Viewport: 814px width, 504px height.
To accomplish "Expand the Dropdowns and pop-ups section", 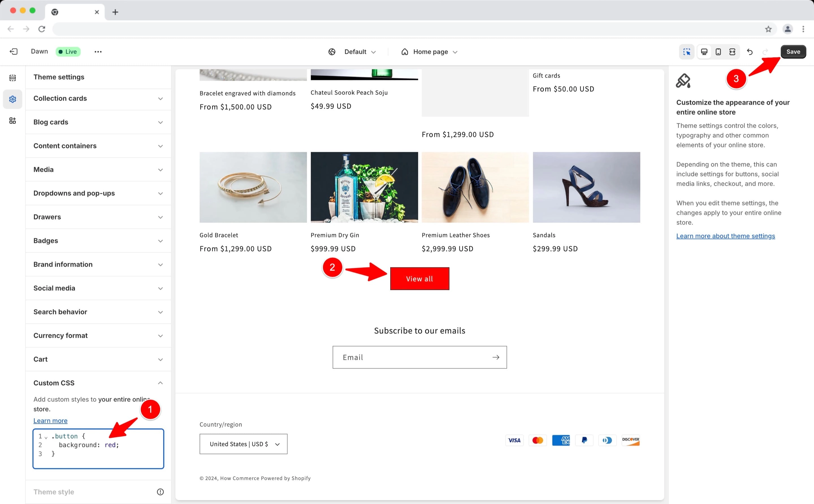I will click(x=98, y=193).
